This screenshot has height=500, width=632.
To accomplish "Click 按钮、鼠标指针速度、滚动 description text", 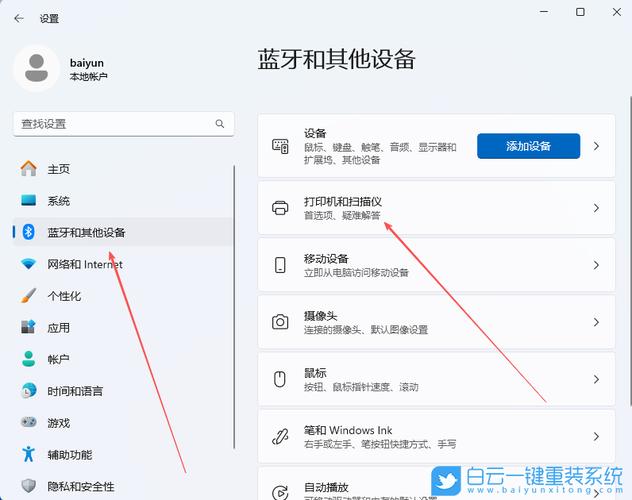I will [x=361, y=387].
